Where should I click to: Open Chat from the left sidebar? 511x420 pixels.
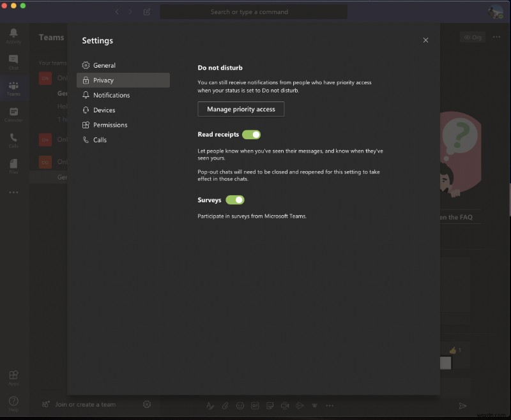(x=13, y=62)
